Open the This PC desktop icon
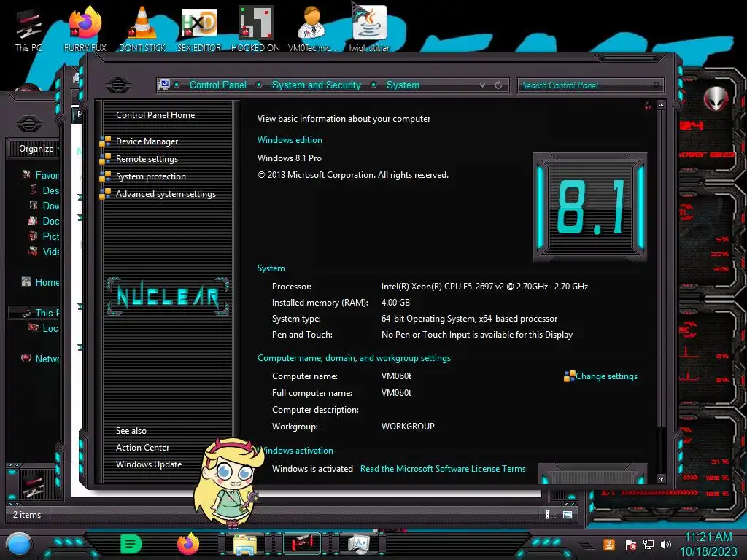 pos(28,31)
